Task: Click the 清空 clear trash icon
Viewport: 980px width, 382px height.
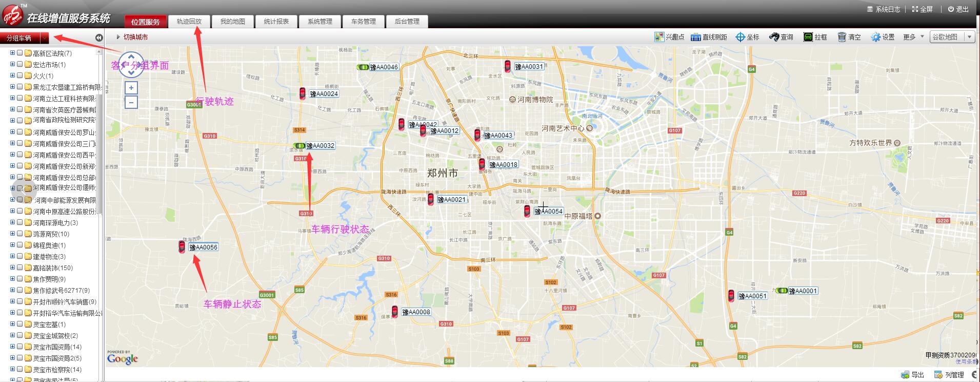Action: 842,37
